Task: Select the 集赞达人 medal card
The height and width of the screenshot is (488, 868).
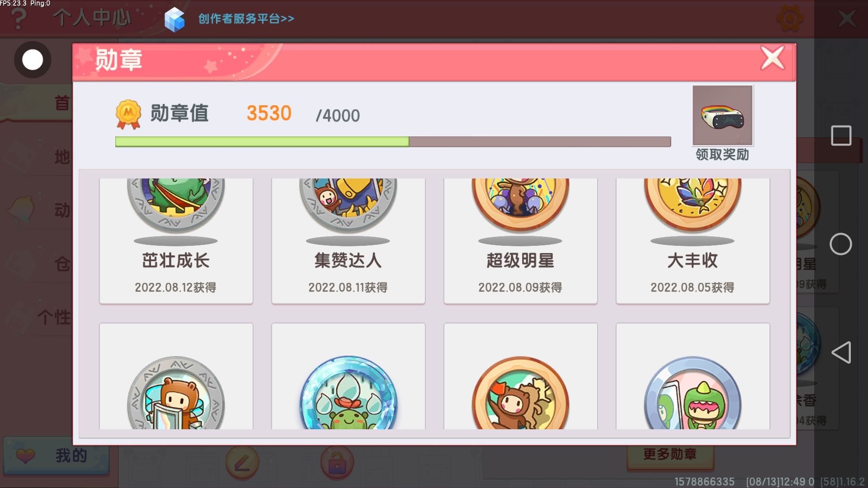Action: (x=348, y=241)
